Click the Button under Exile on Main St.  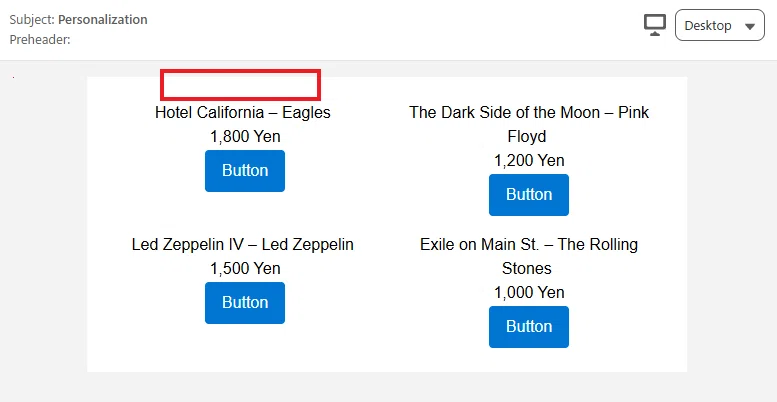pyautogui.click(x=529, y=327)
